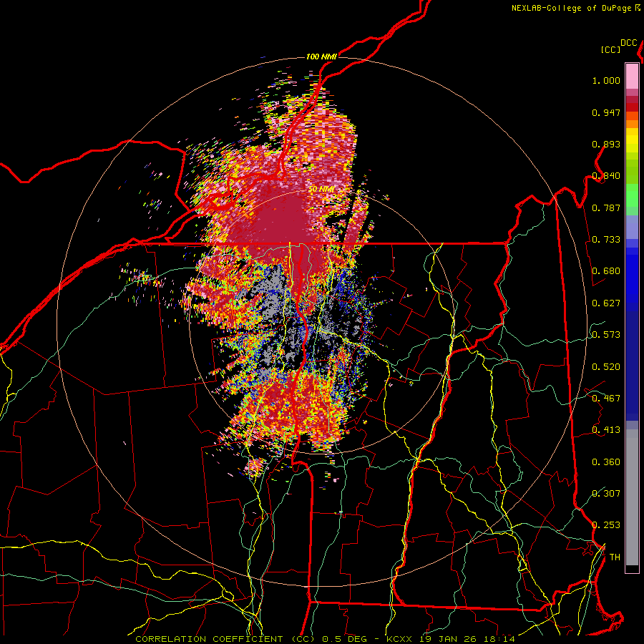Click the 0.573 scale value
This screenshot has height=644, width=644.
(606, 335)
